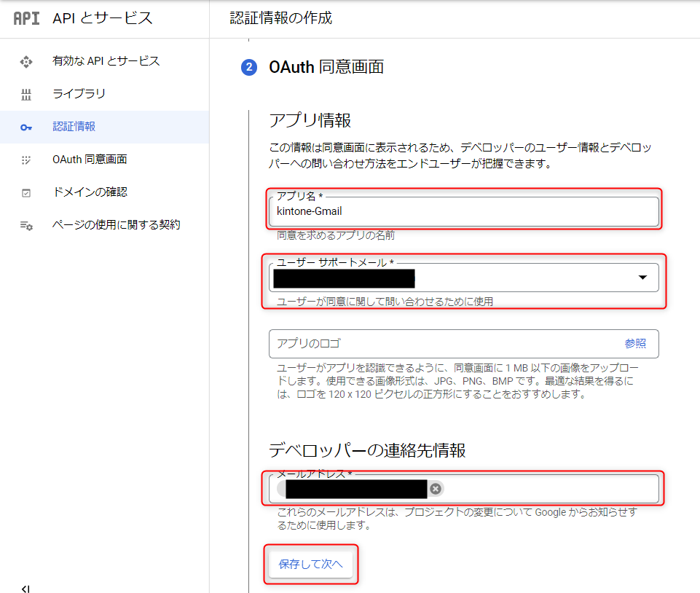
Task: Click the API logo icon
Action: point(26,19)
